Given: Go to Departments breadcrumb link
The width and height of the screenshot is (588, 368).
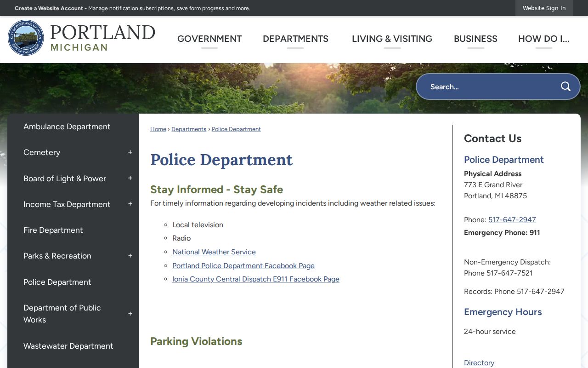Looking at the screenshot, I should [x=189, y=129].
